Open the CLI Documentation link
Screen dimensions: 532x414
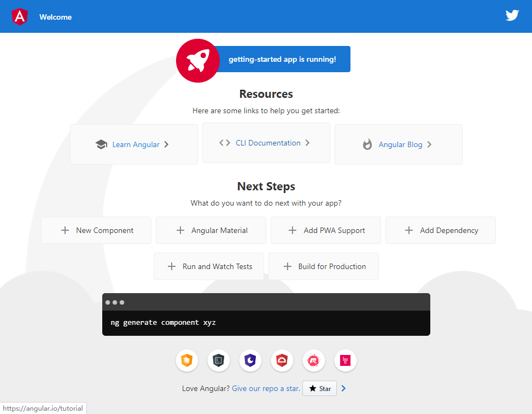coord(266,143)
